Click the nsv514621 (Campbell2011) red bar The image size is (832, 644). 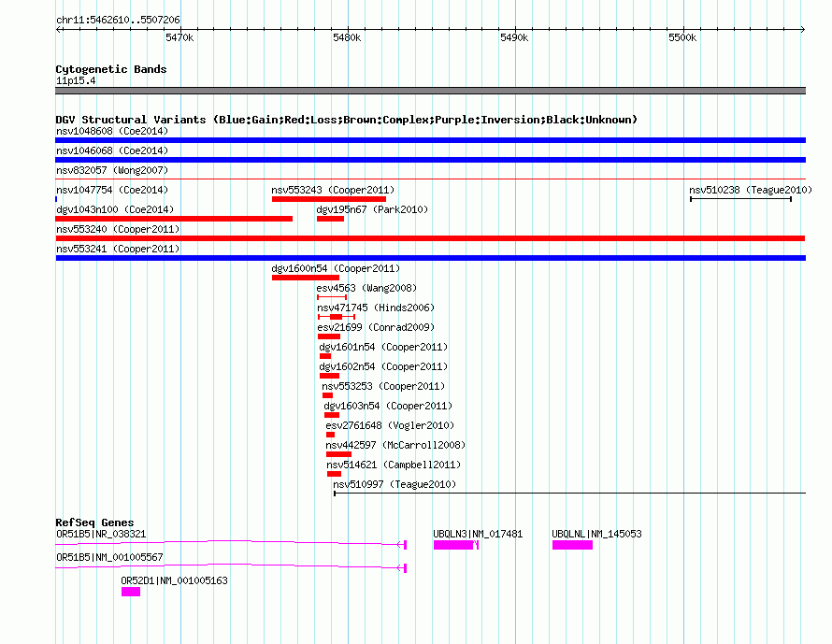click(334, 474)
